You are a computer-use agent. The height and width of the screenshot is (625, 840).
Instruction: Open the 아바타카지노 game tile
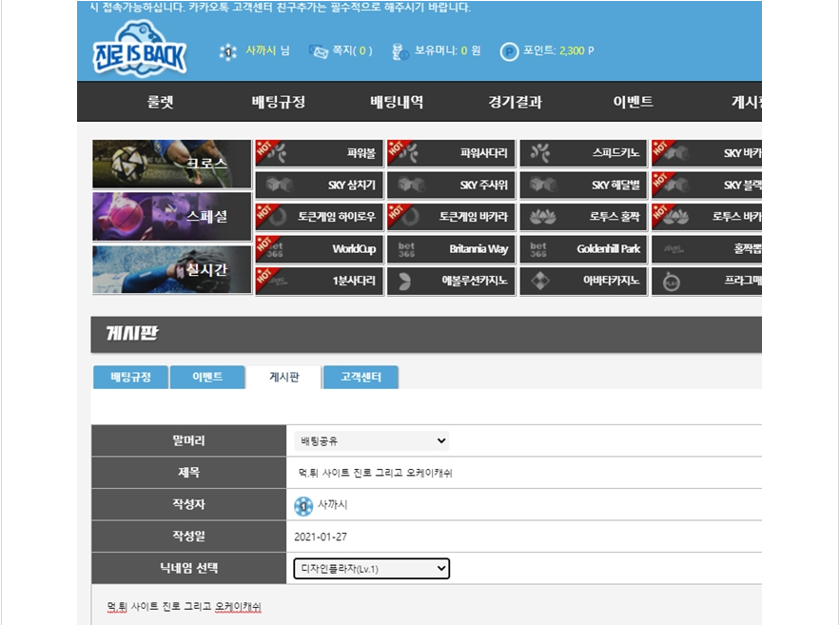tap(583, 281)
